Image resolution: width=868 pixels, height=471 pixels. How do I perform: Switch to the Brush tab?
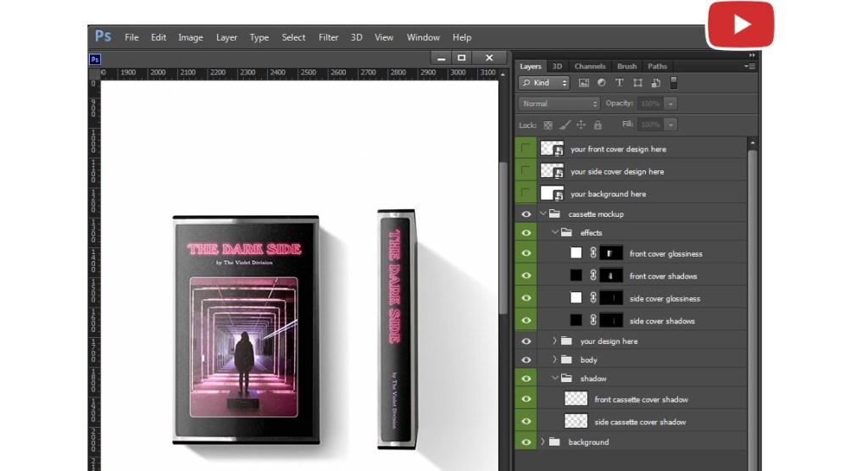pyautogui.click(x=626, y=66)
